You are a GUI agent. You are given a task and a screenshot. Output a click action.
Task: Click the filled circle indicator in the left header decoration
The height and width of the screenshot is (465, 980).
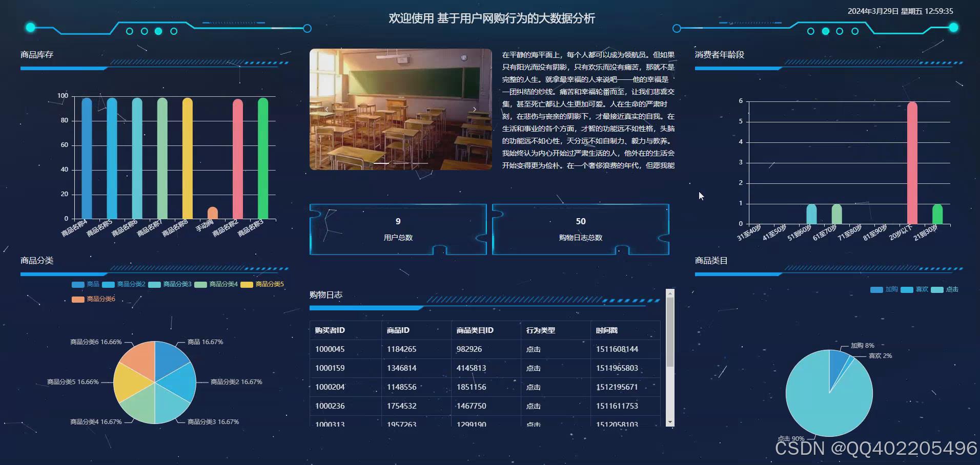tap(158, 31)
